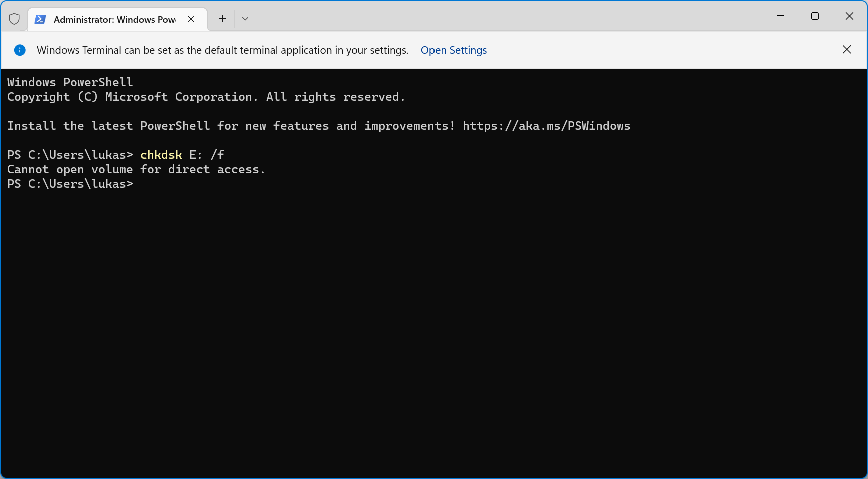Image resolution: width=868 pixels, height=479 pixels.
Task: Click the blue info icon in the notification bar
Action: (20, 50)
